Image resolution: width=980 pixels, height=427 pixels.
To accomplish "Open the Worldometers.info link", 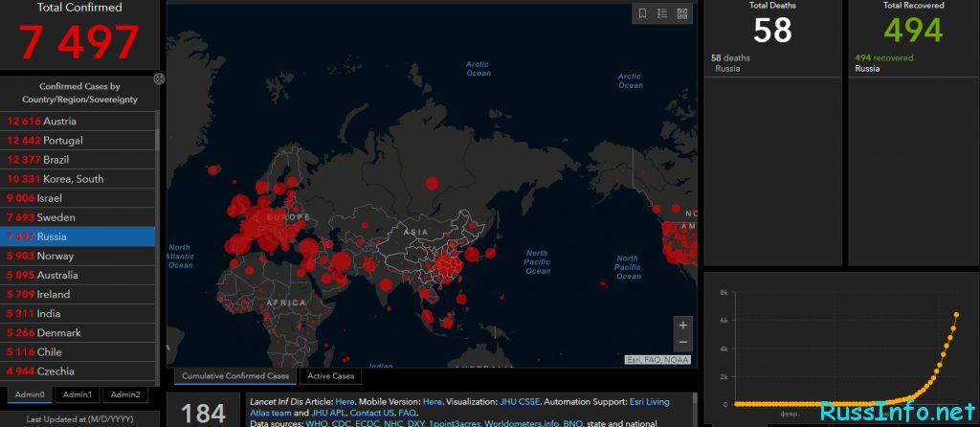I will coord(523,424).
